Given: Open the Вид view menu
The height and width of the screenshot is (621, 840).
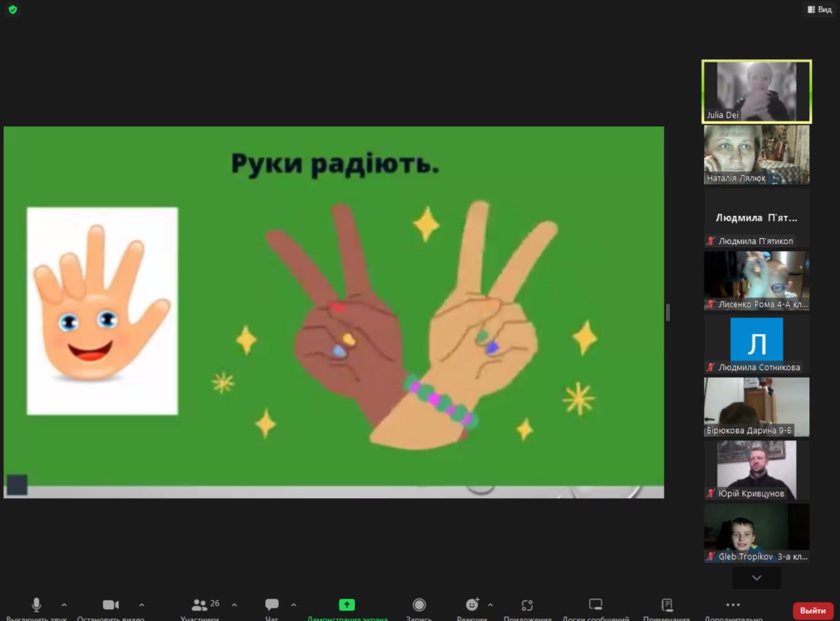Looking at the screenshot, I should click(820, 10).
